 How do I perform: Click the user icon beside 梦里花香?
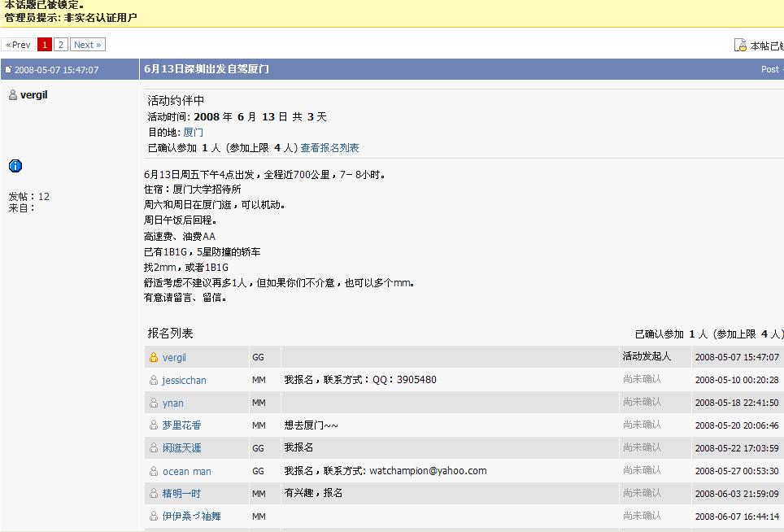[154, 425]
